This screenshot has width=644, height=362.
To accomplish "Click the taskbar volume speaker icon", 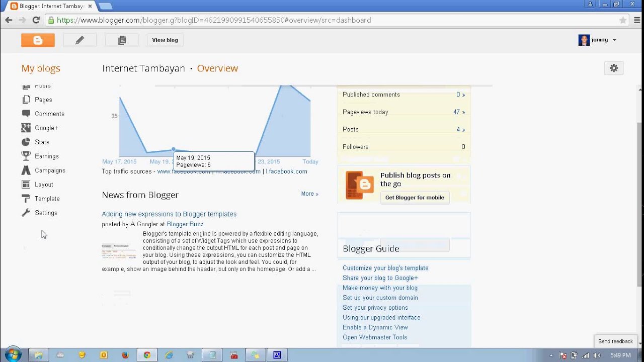I will click(597, 355).
